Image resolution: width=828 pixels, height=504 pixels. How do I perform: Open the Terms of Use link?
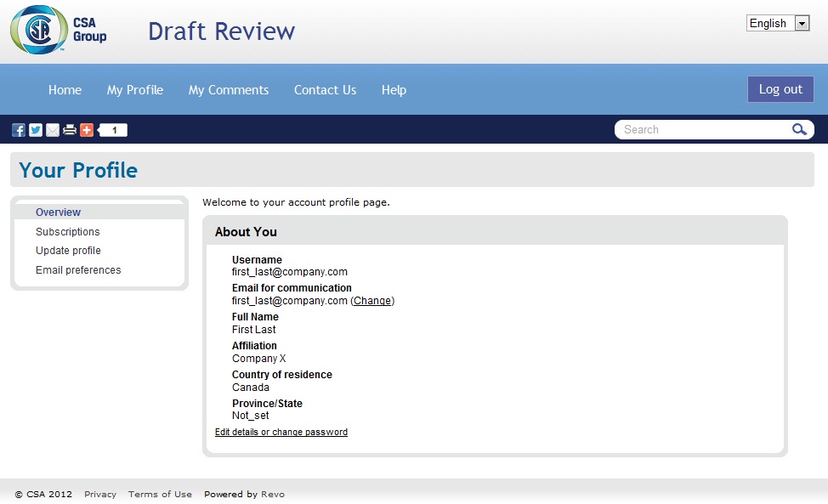pyautogui.click(x=160, y=495)
